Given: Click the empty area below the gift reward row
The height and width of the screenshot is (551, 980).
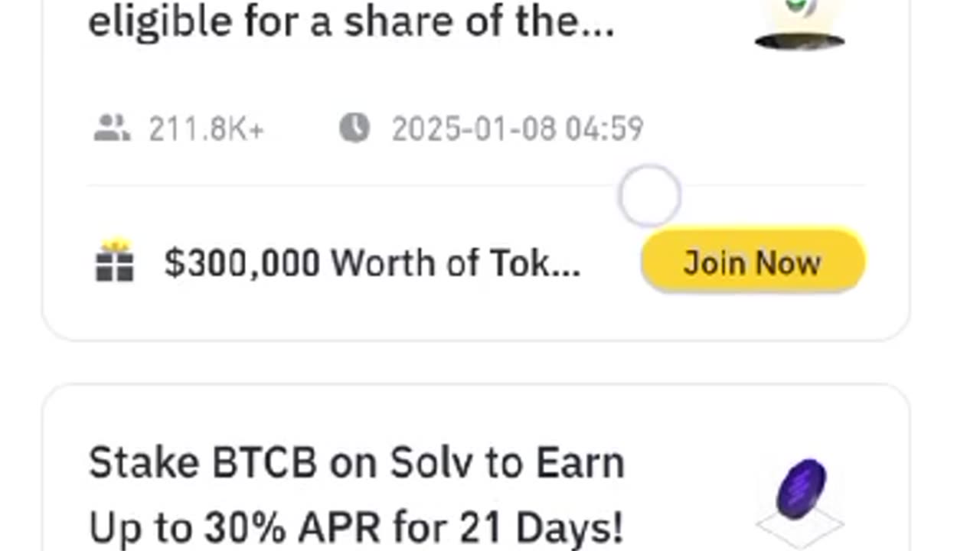Looking at the screenshot, I should [x=475, y=315].
